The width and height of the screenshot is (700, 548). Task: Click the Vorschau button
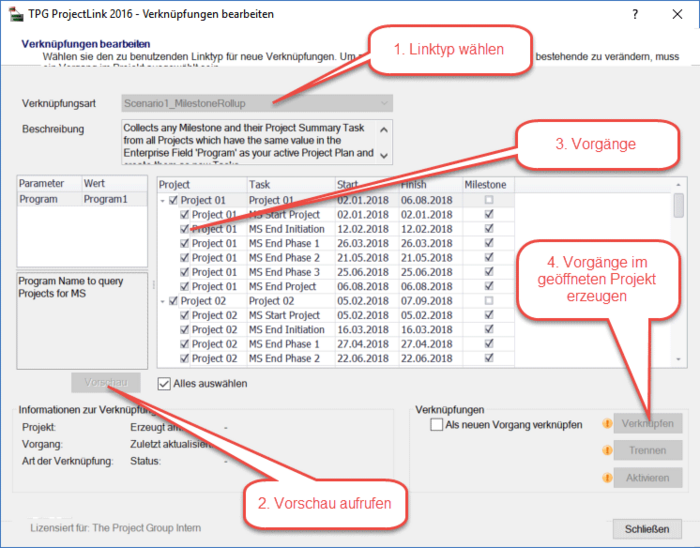point(106,382)
